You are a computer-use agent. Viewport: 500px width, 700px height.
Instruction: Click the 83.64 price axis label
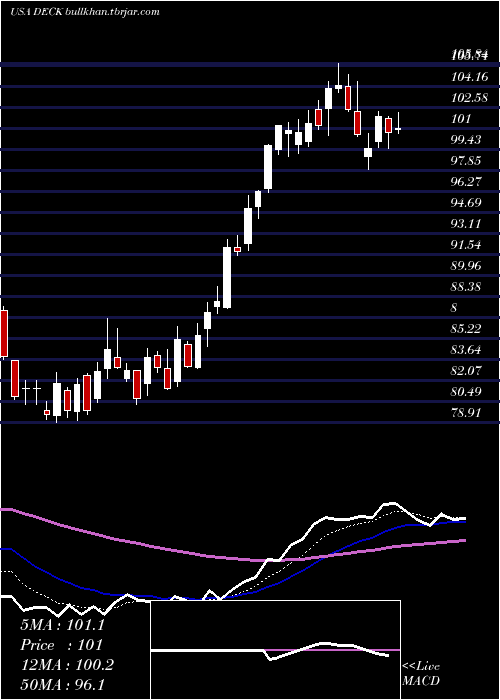pyautogui.click(x=466, y=350)
